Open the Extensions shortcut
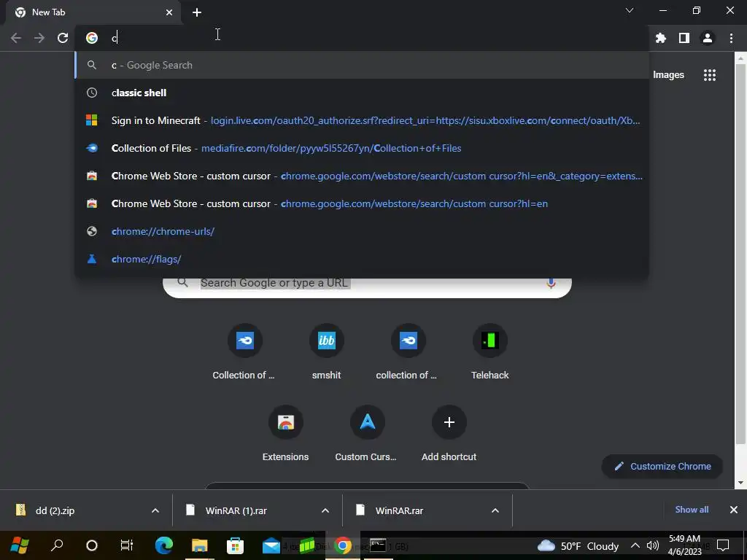This screenshot has height=560, width=747. coord(285,434)
